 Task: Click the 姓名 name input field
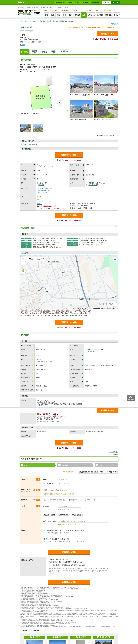(x=74, y=479)
